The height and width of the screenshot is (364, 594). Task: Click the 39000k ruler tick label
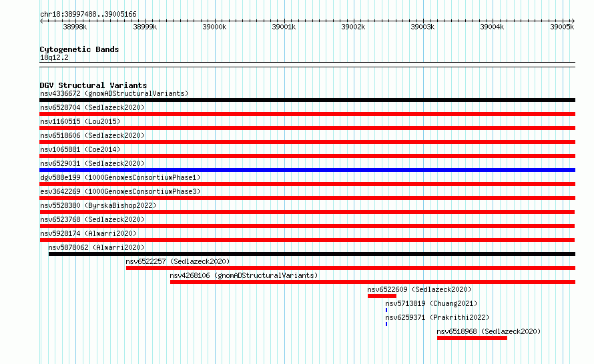(214, 27)
